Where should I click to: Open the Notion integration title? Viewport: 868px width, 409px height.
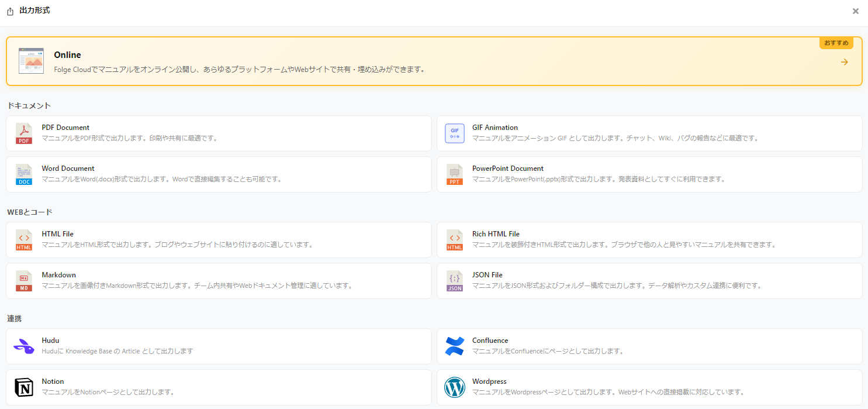tap(53, 381)
